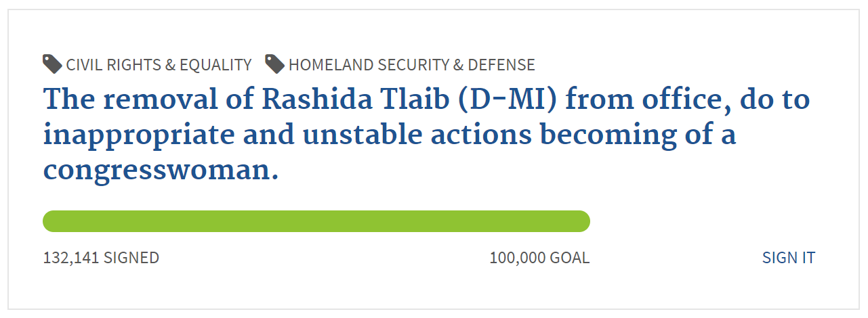Viewport: 868px width, 318px height.
Task: Click the tag icon beside Civil Rights & Equality
Action: [x=52, y=64]
